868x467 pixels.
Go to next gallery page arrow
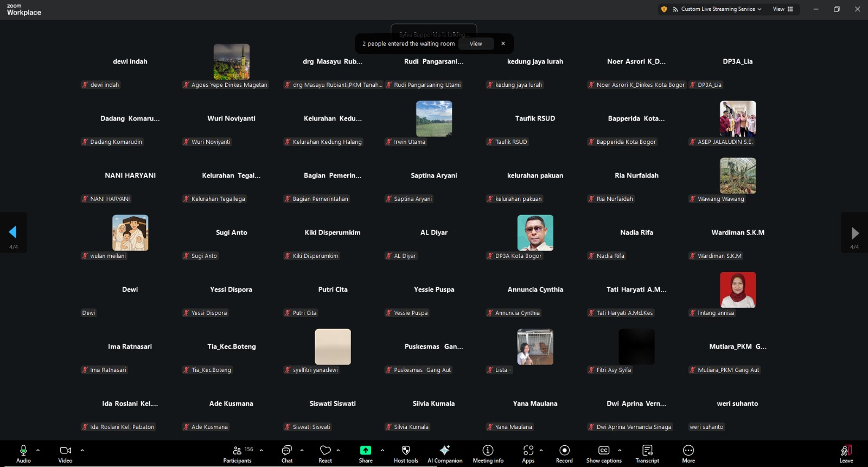click(x=854, y=233)
